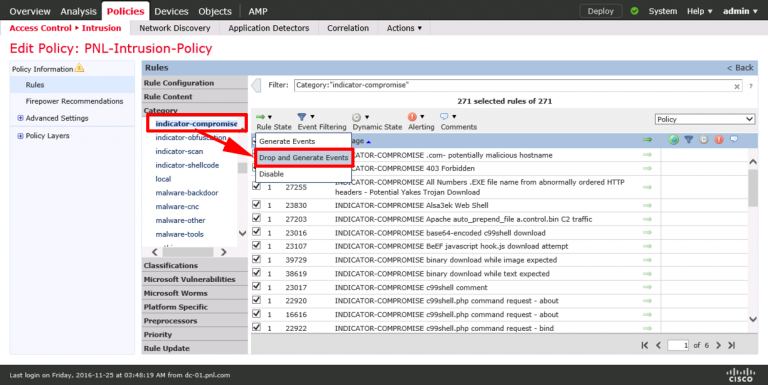Toggle checkbox for rule 27203

coord(256,218)
